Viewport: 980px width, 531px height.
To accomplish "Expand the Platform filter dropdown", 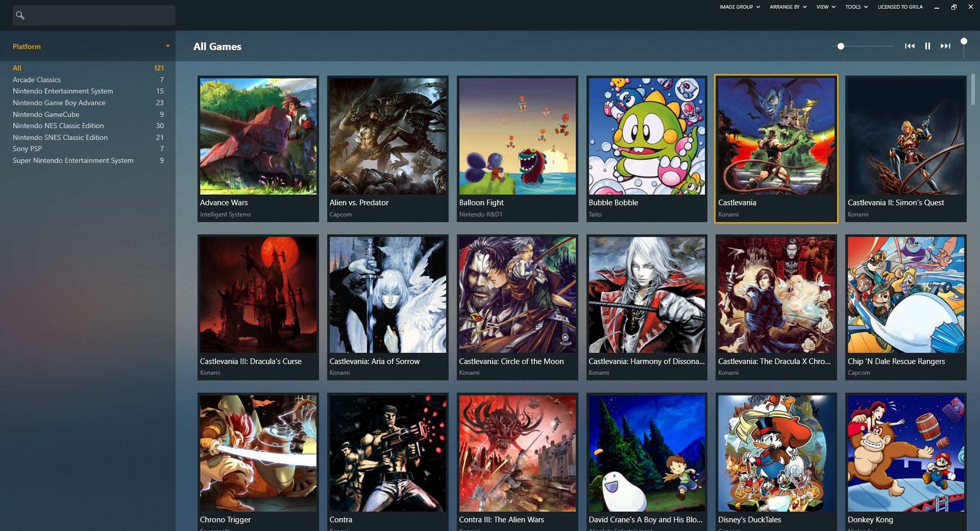I will click(167, 46).
